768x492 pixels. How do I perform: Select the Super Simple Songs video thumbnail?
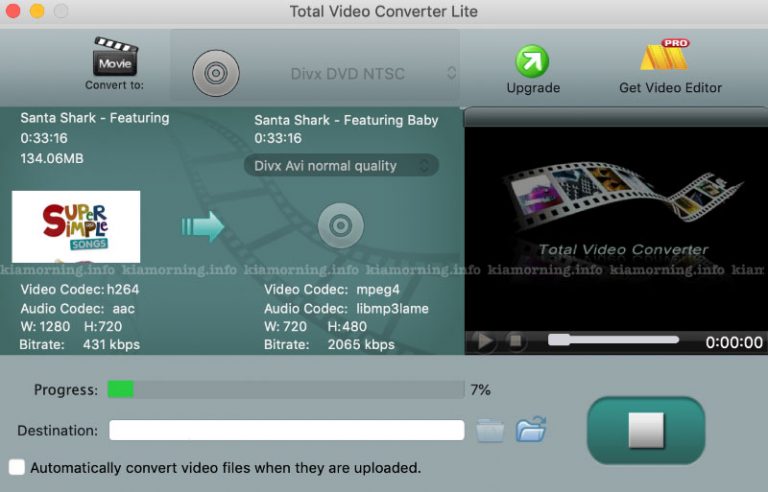(x=76, y=227)
